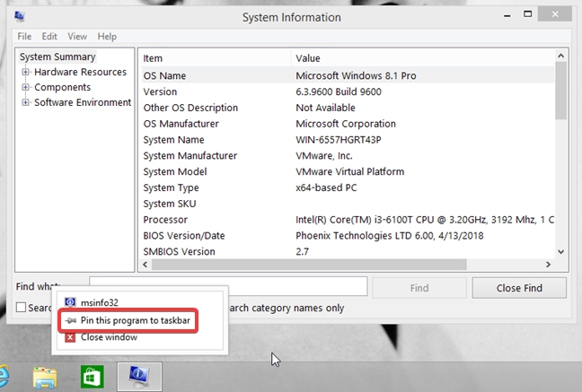582x392 pixels.
Task: Select the OS Name row
Action: pyautogui.click(x=348, y=75)
